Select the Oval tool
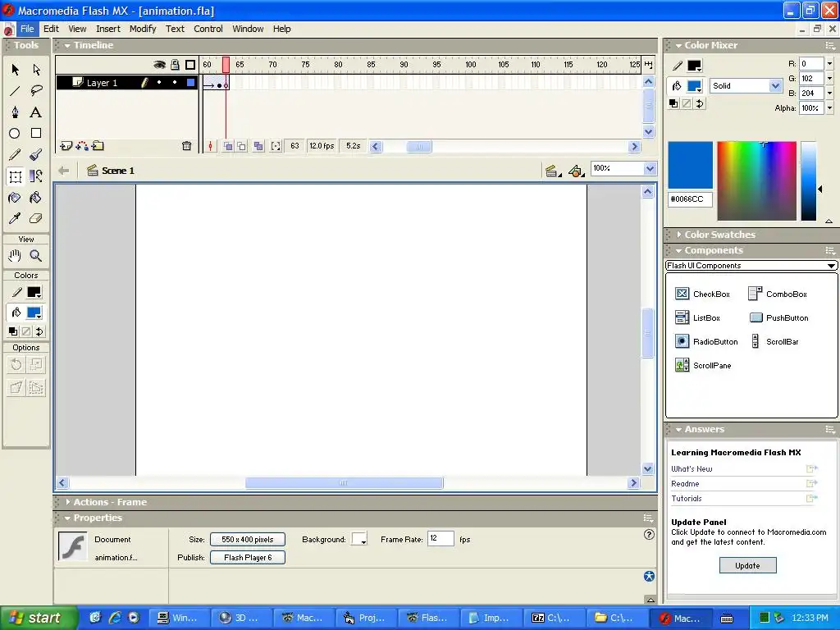Viewport: 840px width, 630px height. (x=15, y=134)
